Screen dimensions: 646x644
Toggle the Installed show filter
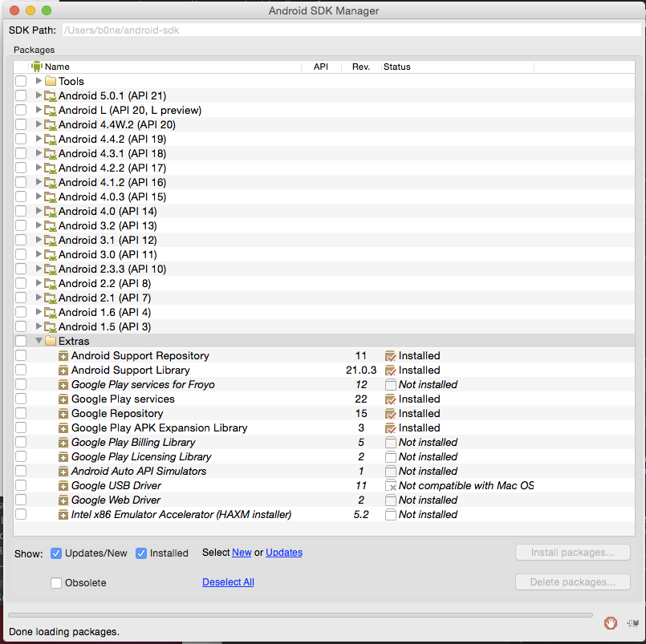(x=141, y=553)
